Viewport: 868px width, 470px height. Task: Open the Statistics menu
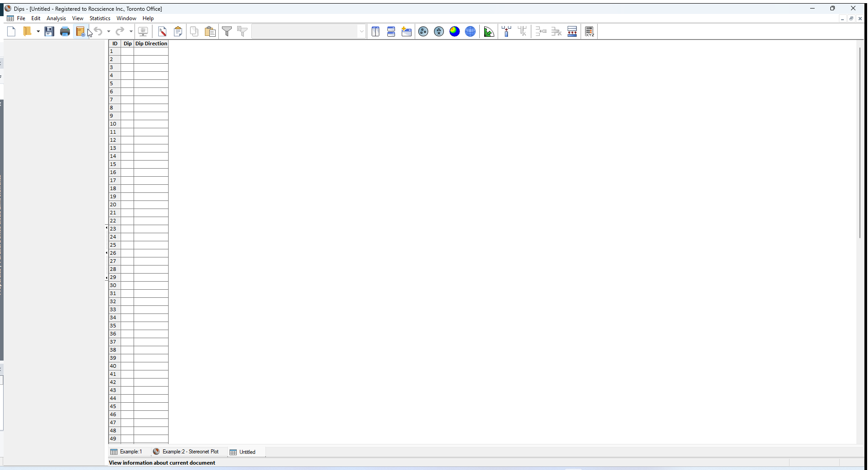tap(100, 18)
